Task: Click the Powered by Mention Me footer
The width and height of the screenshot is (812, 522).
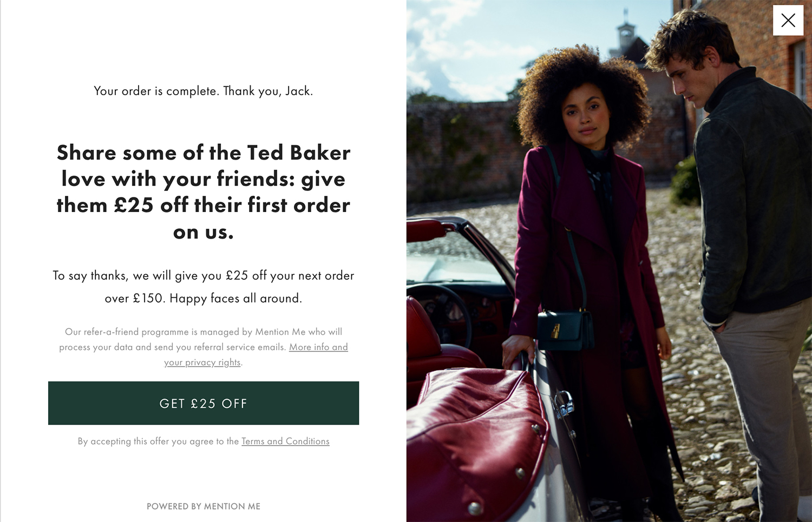Action: tap(204, 506)
